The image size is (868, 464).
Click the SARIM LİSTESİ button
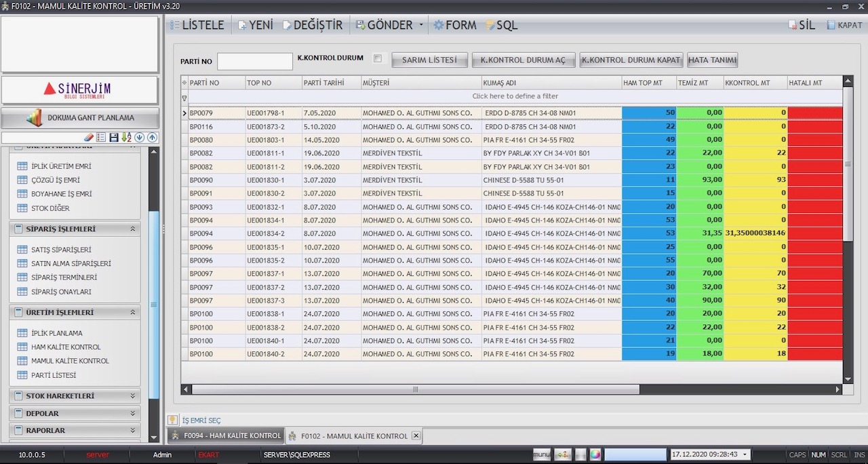coord(430,60)
